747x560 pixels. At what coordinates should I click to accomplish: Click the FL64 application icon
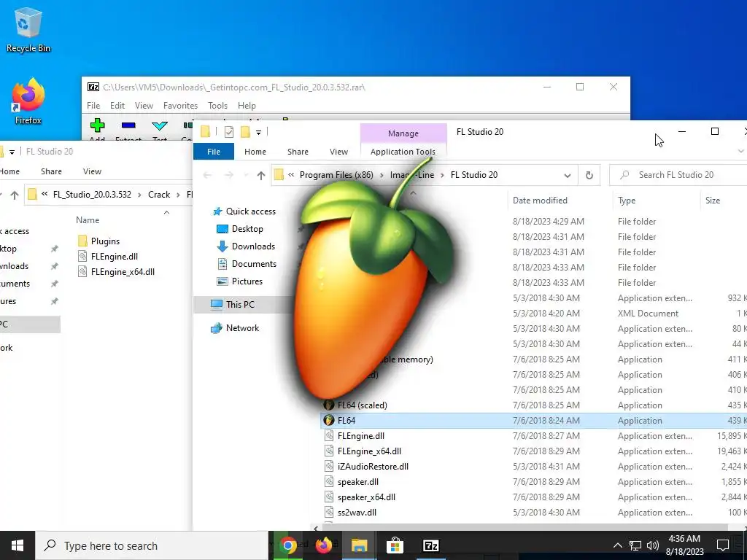coord(329,421)
